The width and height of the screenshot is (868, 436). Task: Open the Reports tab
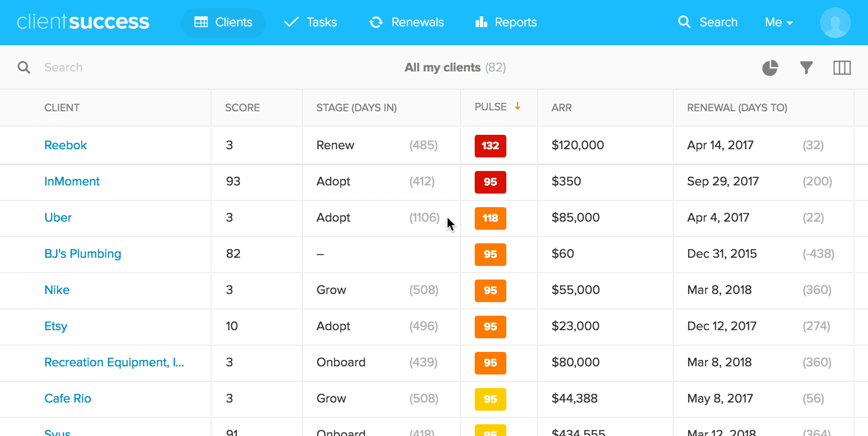506,22
